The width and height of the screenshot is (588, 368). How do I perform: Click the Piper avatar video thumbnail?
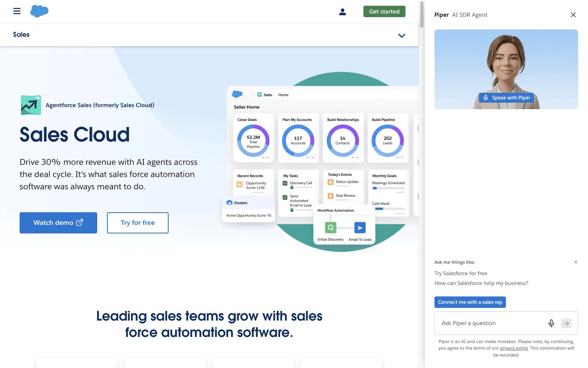(x=506, y=69)
